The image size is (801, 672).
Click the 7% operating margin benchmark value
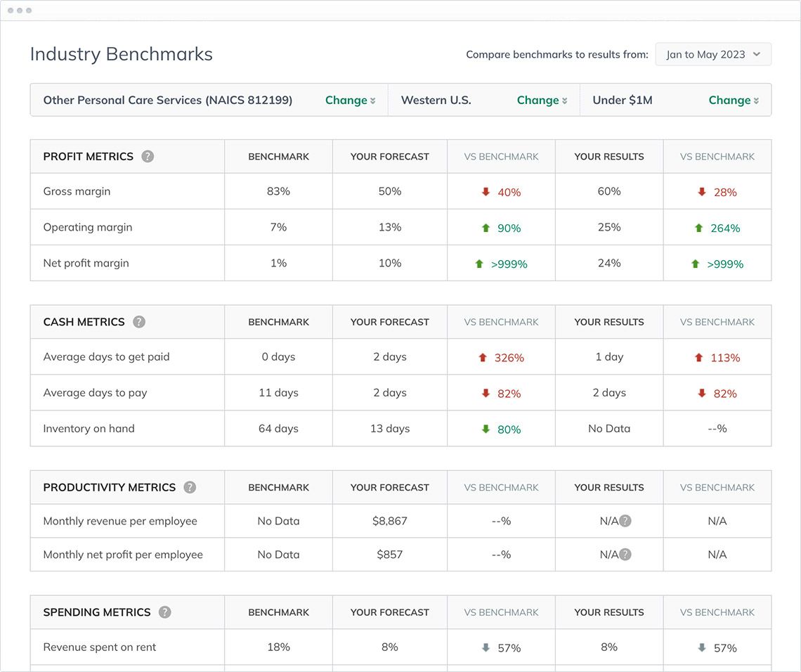click(278, 227)
